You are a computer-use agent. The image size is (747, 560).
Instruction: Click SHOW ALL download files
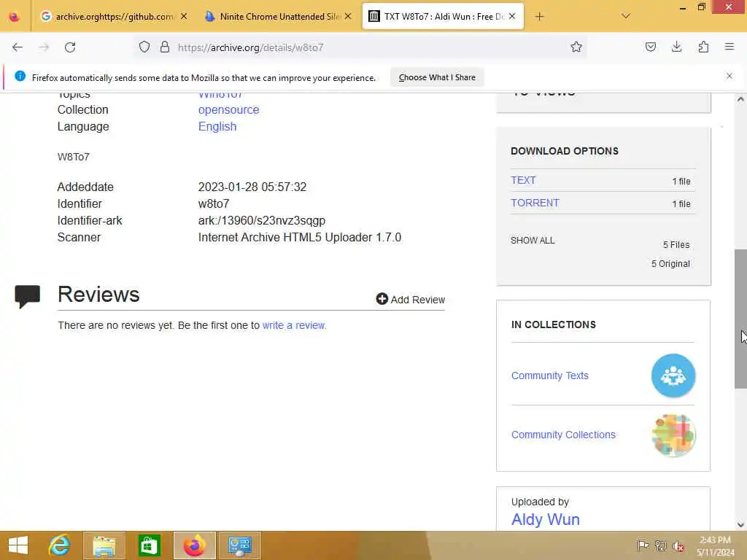pyautogui.click(x=533, y=241)
